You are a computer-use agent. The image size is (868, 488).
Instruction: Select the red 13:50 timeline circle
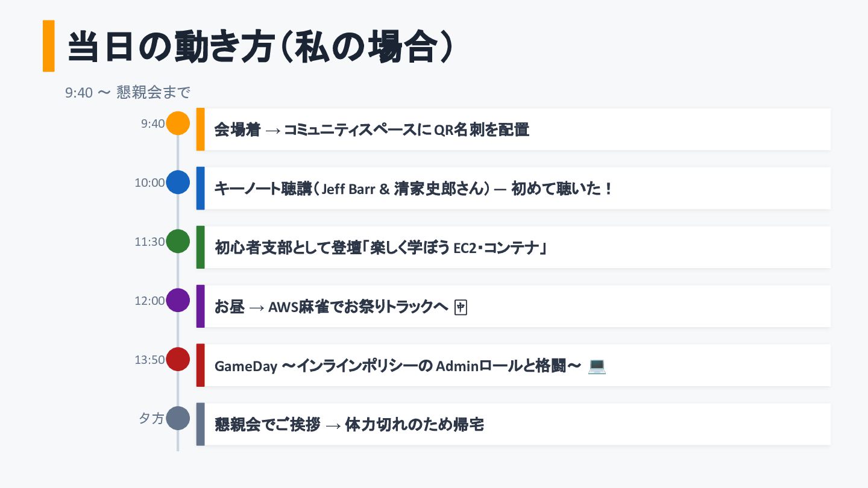[x=178, y=359]
